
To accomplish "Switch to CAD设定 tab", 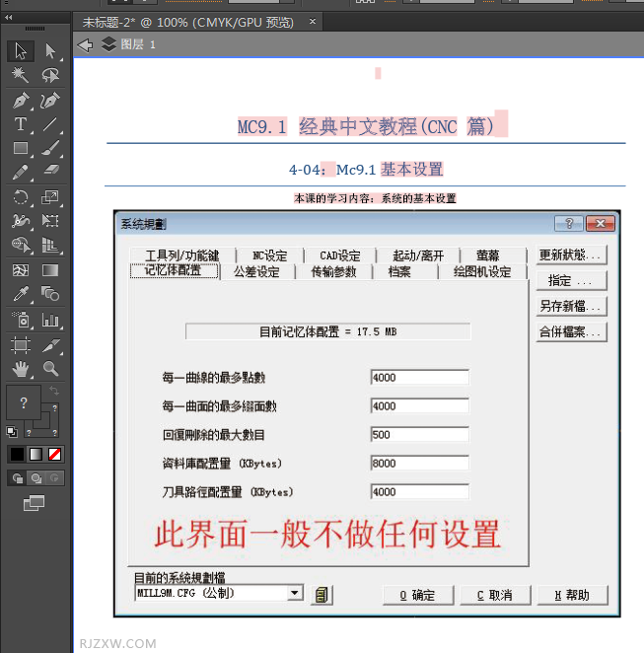I will click(x=339, y=255).
